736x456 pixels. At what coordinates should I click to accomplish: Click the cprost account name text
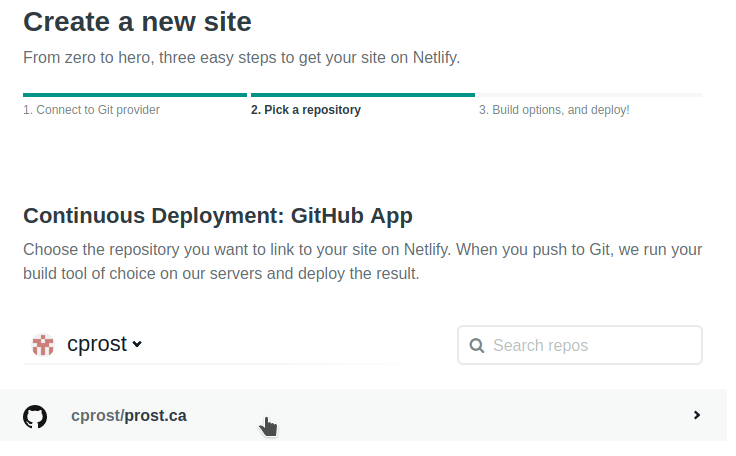point(97,344)
